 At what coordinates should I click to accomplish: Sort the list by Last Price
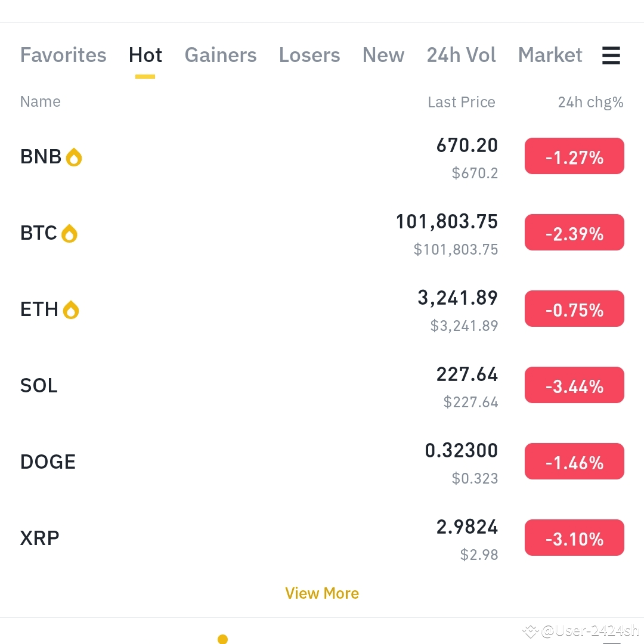click(461, 101)
